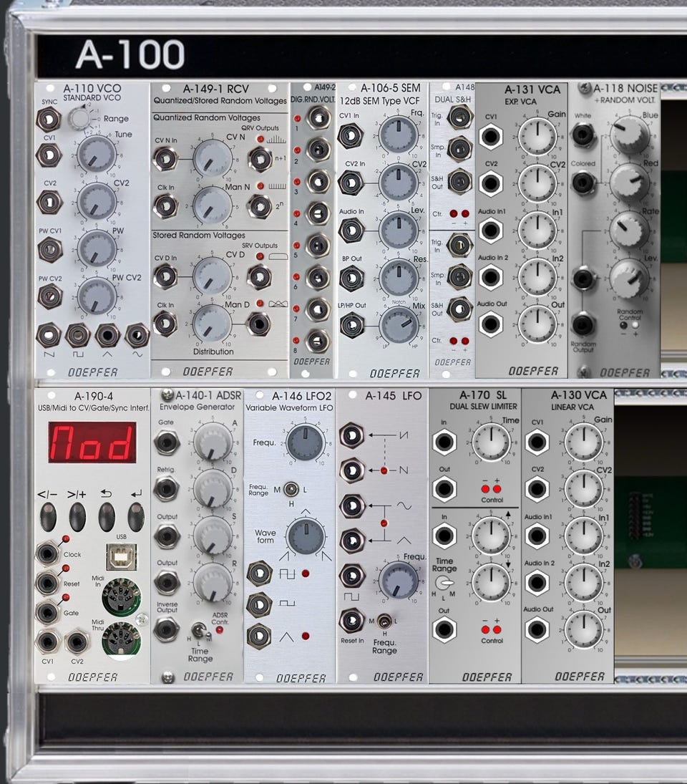687x784 pixels.
Task: Click the Reset In jack on A-145 LFO
Action: (x=352, y=621)
